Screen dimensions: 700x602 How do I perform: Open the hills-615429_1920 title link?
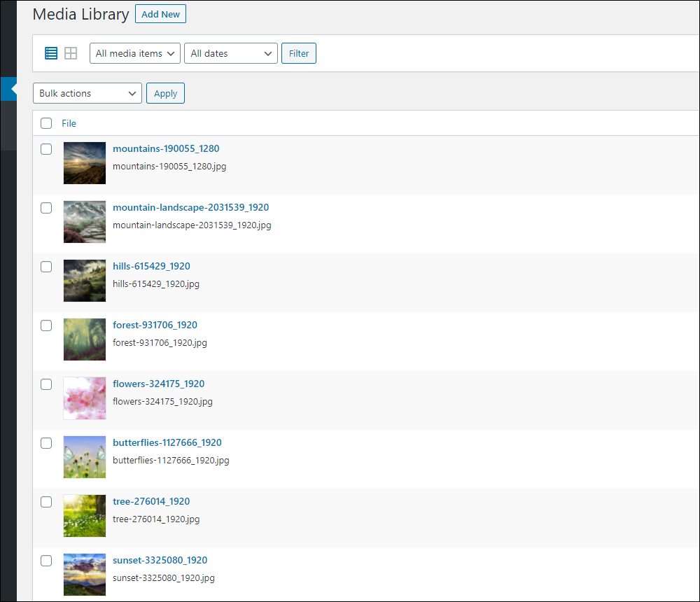tap(151, 266)
